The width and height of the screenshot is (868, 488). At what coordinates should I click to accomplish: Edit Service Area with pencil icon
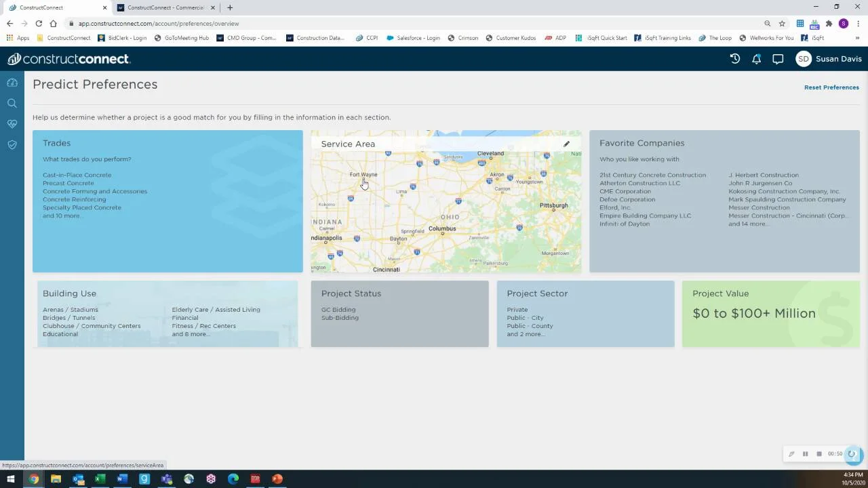point(566,144)
